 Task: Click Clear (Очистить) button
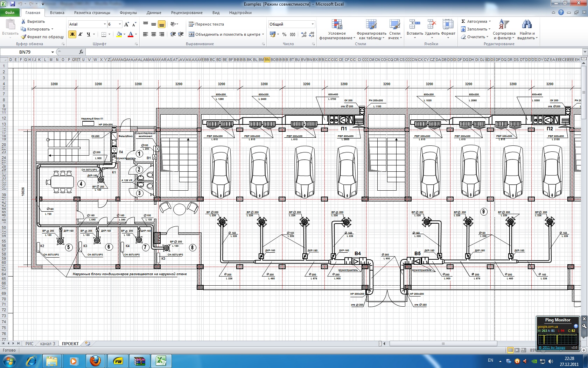coord(475,37)
